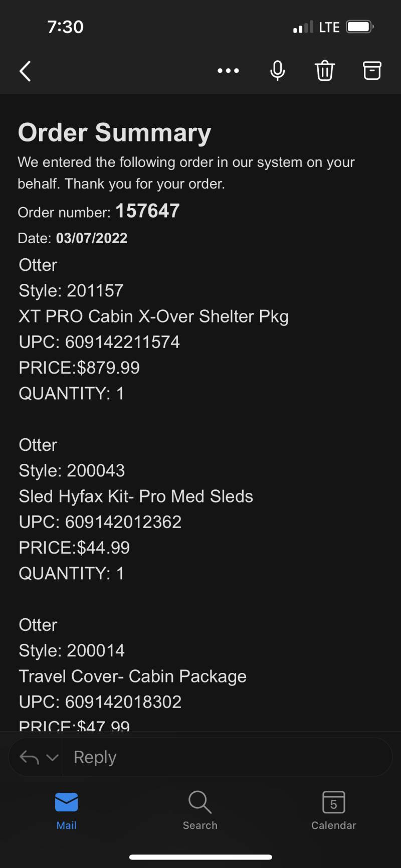Tap UPC number 609142012362
Viewport: 401px width, 868px height.
123,522
